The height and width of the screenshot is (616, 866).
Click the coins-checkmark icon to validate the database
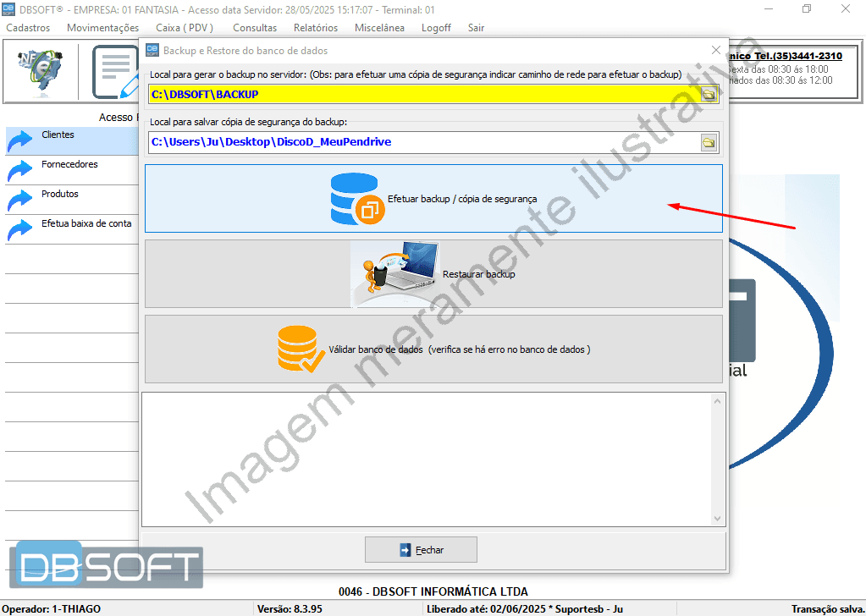pos(298,347)
